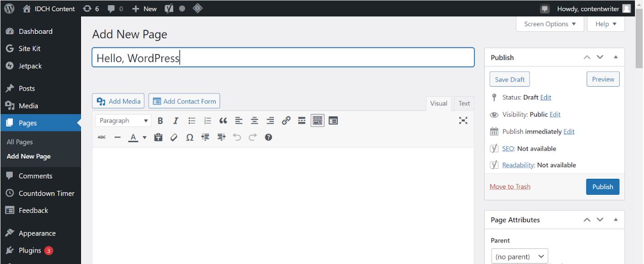Enter distraction-free writing mode
Viewport: 644px width, 264px height.
pos(464,120)
